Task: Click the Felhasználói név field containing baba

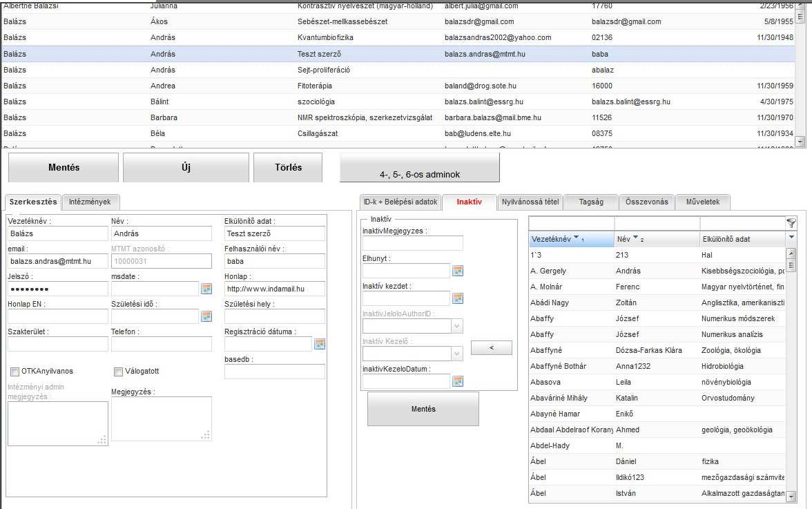Action: coord(275,262)
